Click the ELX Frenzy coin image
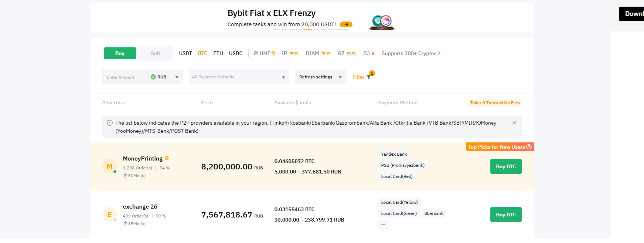This screenshot has height=243, width=644. pos(382,22)
